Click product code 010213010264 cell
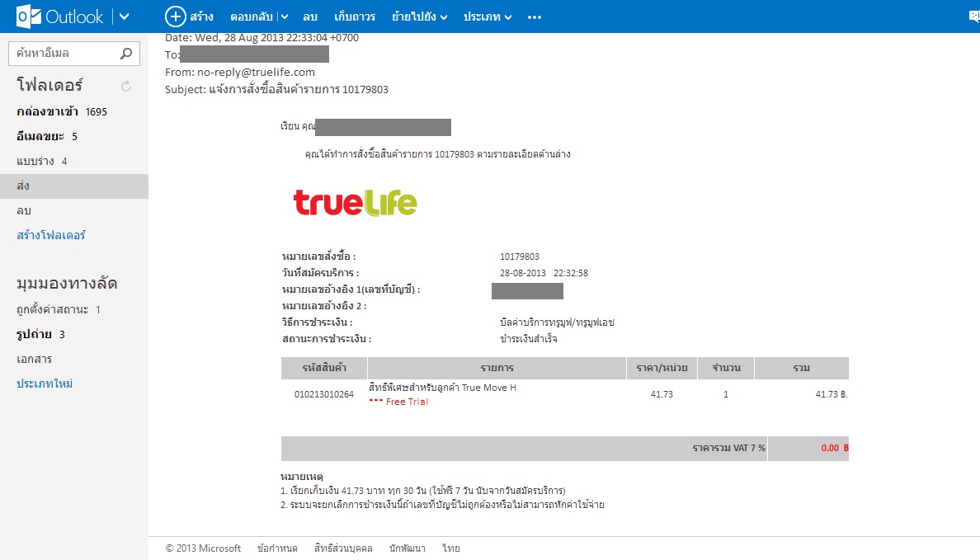 (x=323, y=394)
